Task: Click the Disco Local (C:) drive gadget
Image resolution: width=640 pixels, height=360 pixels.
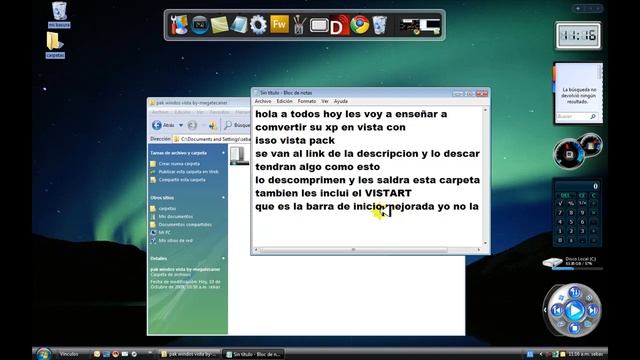Action: (572, 262)
